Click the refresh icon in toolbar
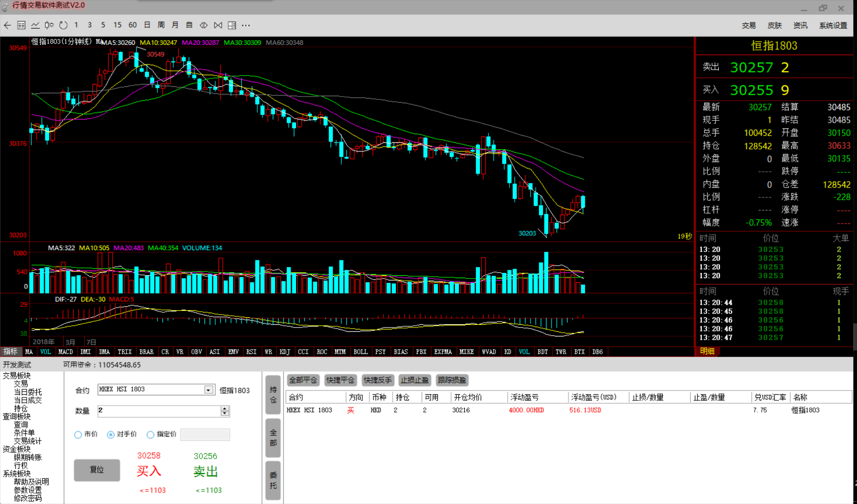857x504 pixels. pos(64,25)
